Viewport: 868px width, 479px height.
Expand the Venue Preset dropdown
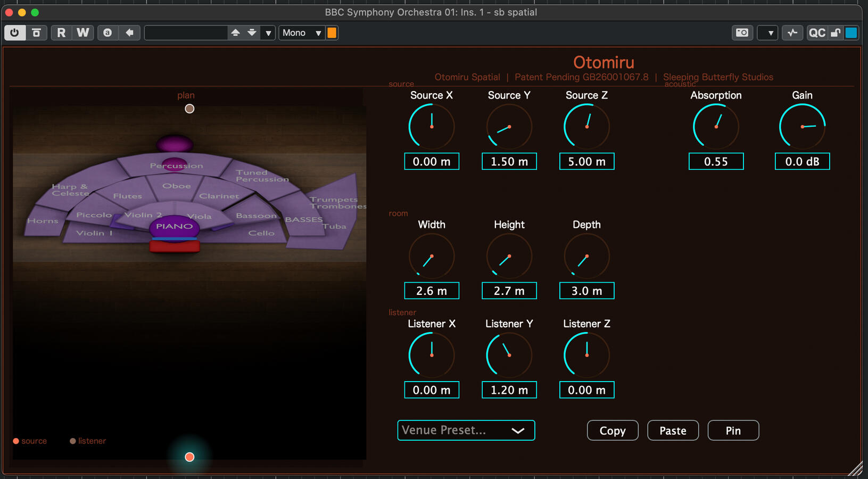point(466,430)
